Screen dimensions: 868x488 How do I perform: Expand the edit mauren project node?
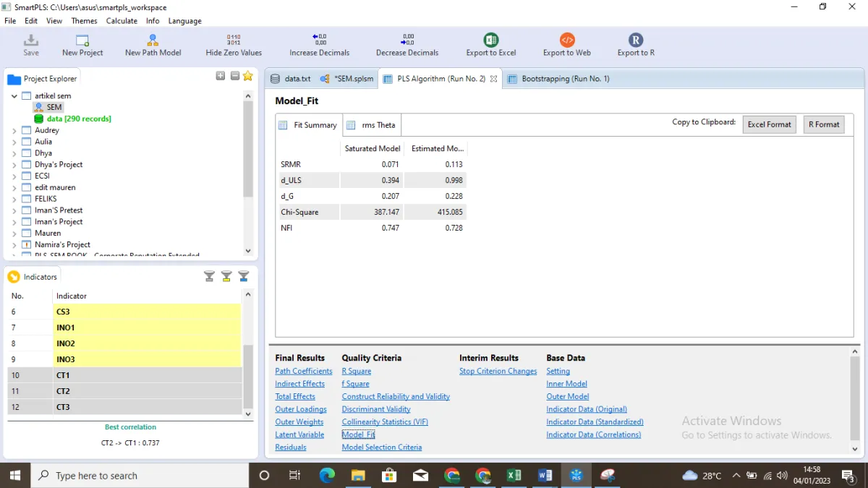pyautogui.click(x=14, y=187)
